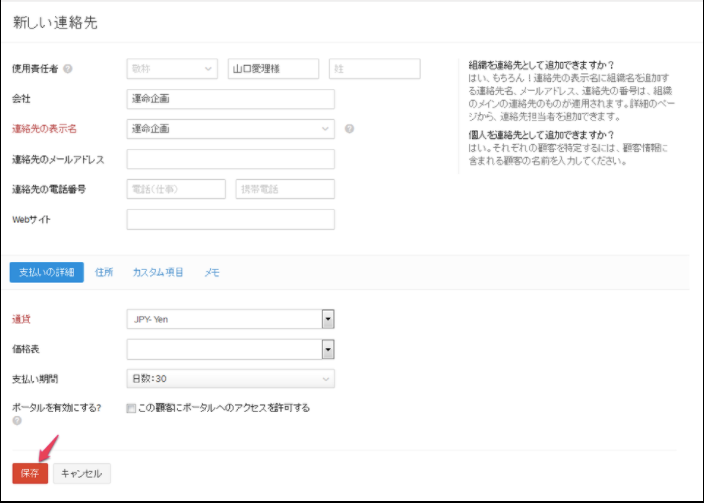Image resolution: width=704 pixels, height=503 pixels.
Task: Click the 携帯電話 mobile number field
Action: (x=285, y=189)
